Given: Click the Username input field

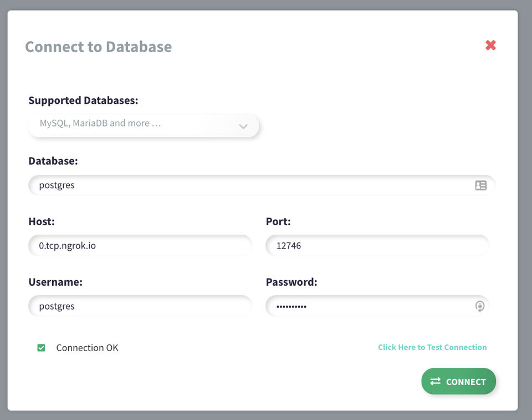Looking at the screenshot, I should pos(140,306).
